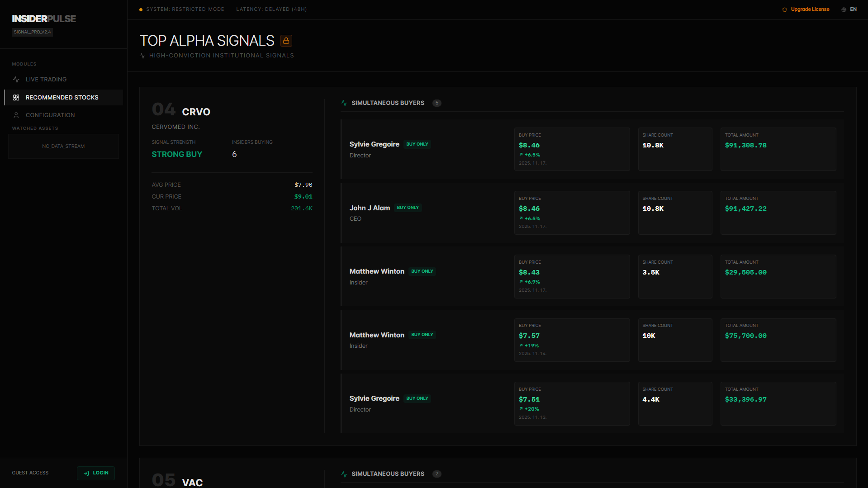Click the globe language icon
Image resolution: width=868 pixels, height=488 pixels.
coord(844,9)
